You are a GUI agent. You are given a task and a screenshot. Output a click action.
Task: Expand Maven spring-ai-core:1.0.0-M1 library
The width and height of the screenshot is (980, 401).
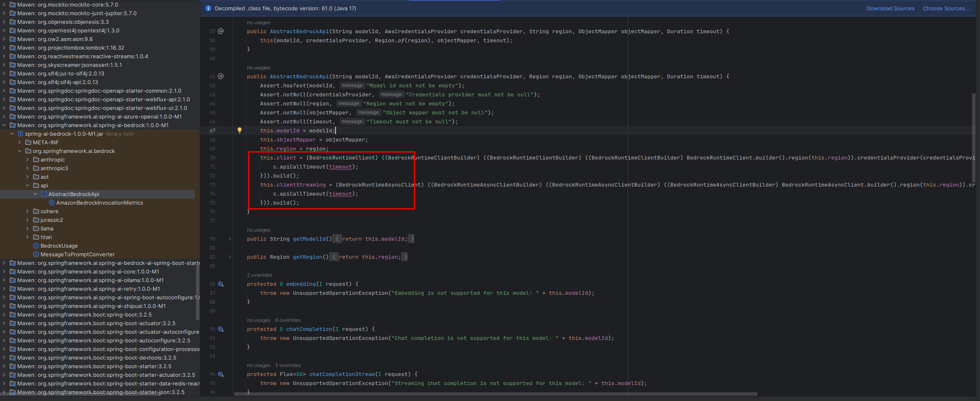click(4, 271)
